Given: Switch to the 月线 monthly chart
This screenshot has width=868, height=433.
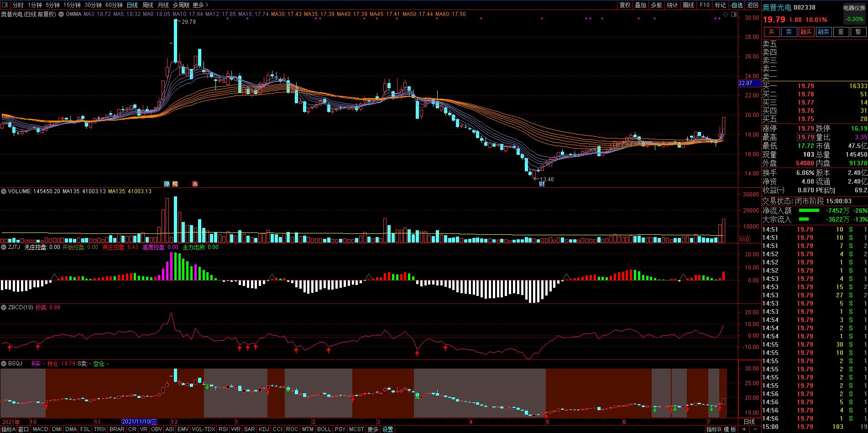Looking at the screenshot, I should click(163, 5).
